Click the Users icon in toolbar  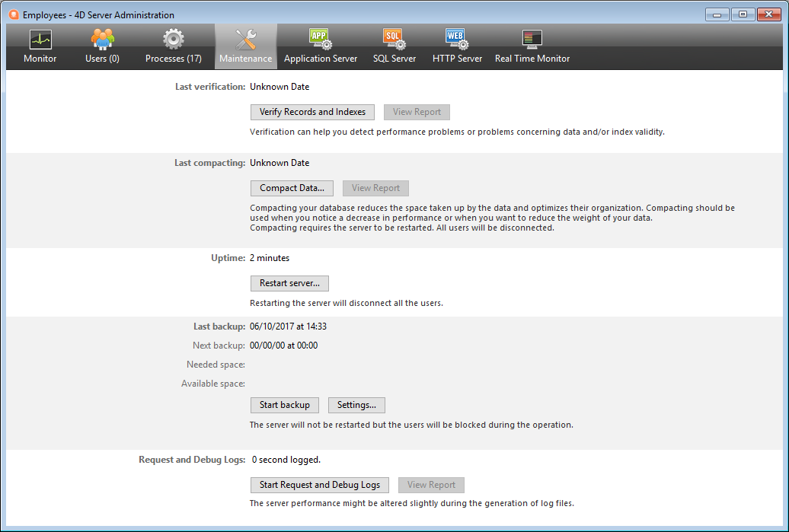(102, 39)
